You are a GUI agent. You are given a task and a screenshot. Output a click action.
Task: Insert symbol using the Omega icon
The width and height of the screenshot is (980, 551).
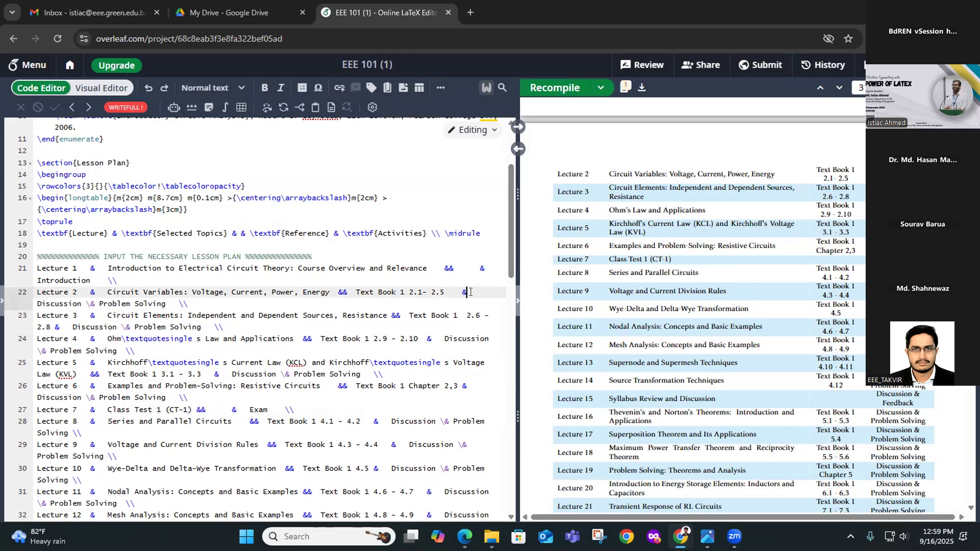(x=318, y=88)
